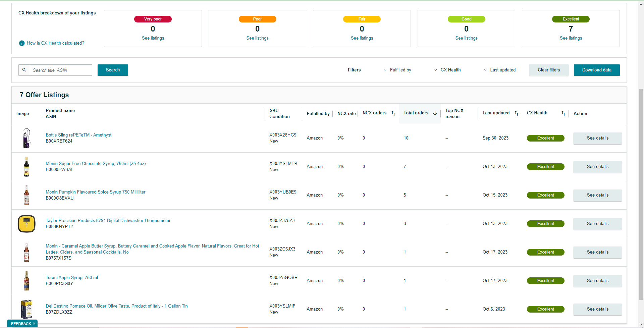Sort by NCX orders arrows icon
644x328 pixels.
pos(393,113)
